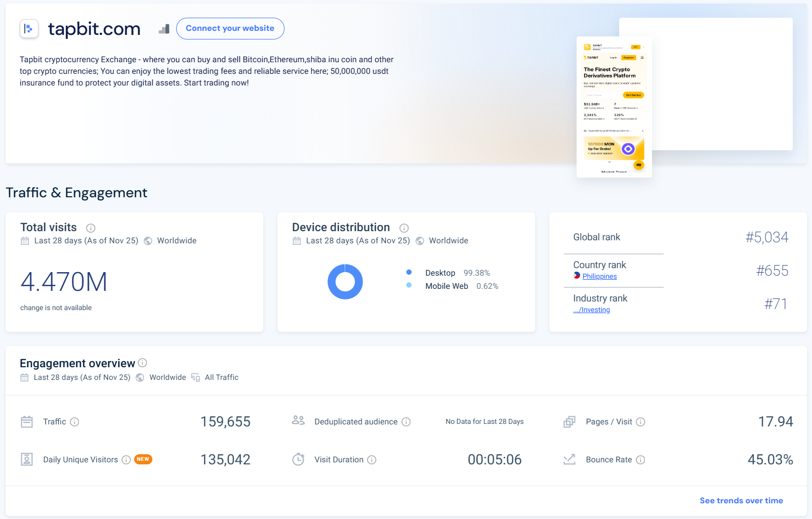812x519 pixels.
Task: Open the Device distribution info icon
Action: click(x=404, y=228)
